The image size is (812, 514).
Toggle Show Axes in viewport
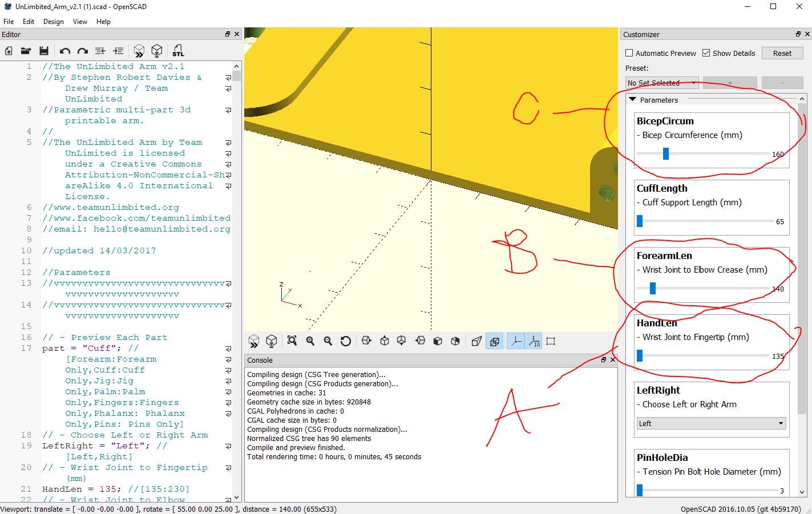[x=515, y=341]
